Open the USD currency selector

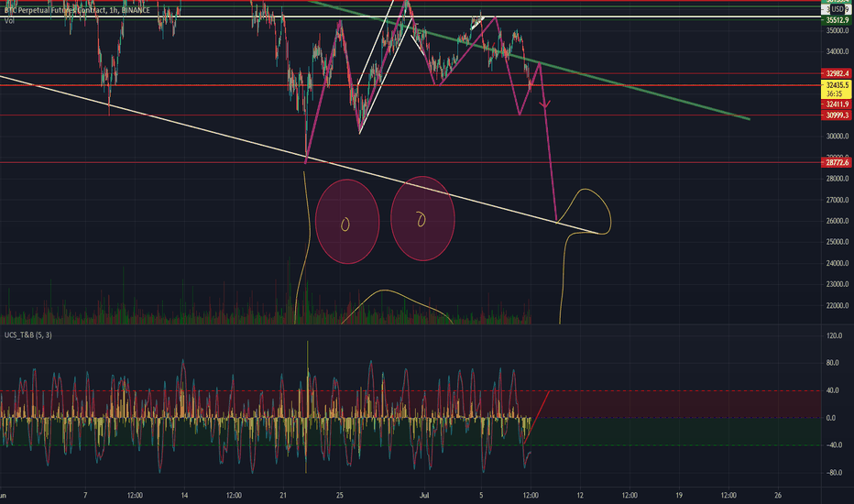tap(838, 9)
